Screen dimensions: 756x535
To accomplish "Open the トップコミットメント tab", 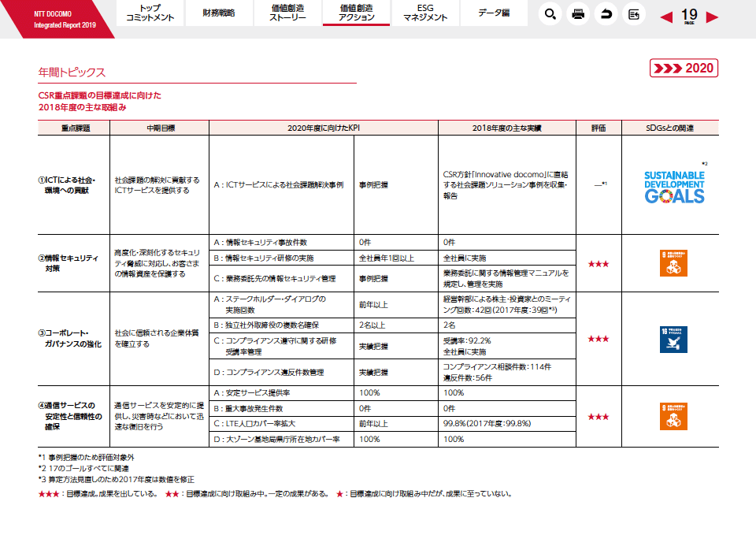I will point(150,13).
